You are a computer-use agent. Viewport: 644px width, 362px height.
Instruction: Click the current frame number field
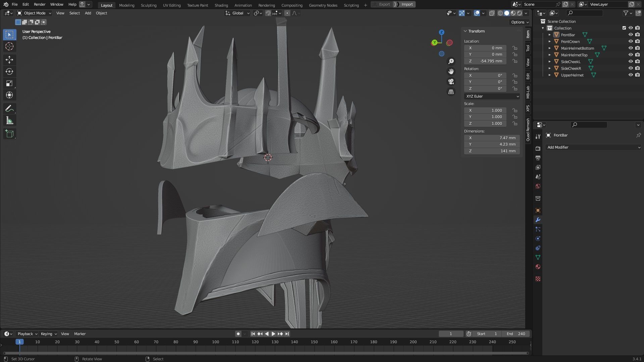coord(451,334)
